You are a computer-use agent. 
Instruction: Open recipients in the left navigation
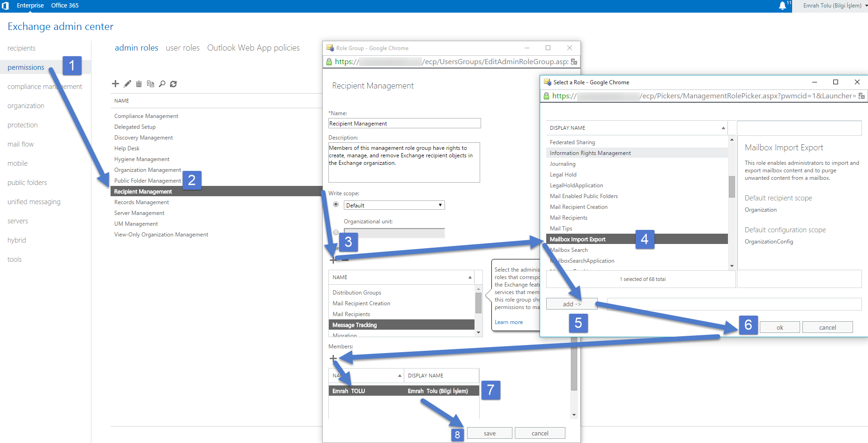click(22, 48)
